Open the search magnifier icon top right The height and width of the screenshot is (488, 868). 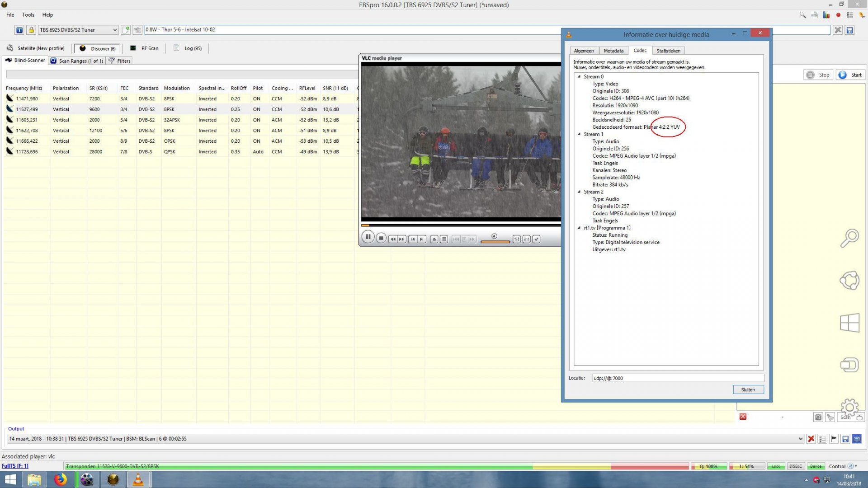coord(803,15)
